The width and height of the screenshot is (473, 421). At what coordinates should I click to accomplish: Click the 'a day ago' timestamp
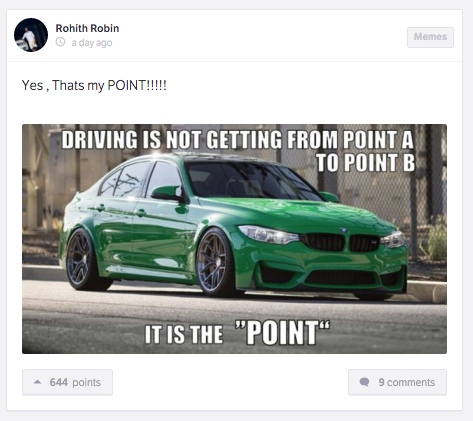pyautogui.click(x=92, y=43)
